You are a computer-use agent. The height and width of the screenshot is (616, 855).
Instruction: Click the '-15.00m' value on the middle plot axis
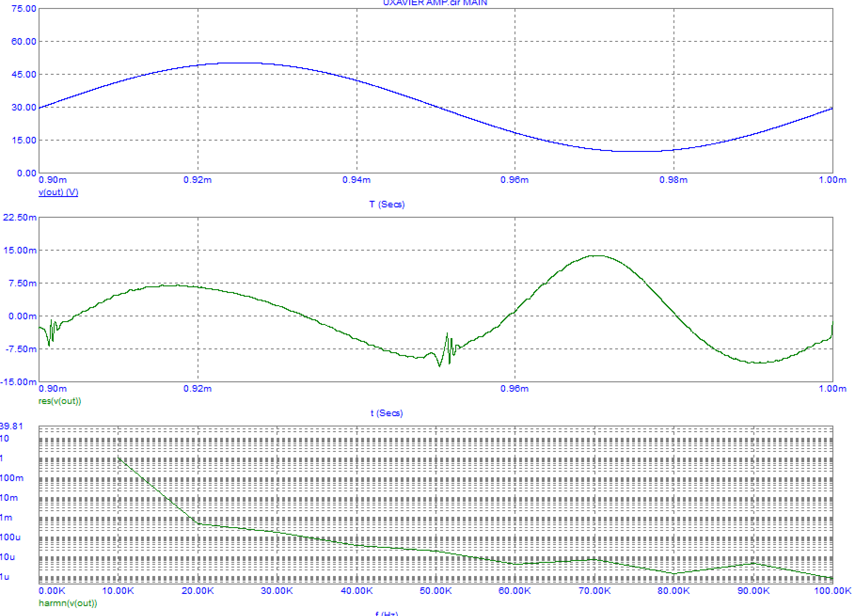[18, 382]
